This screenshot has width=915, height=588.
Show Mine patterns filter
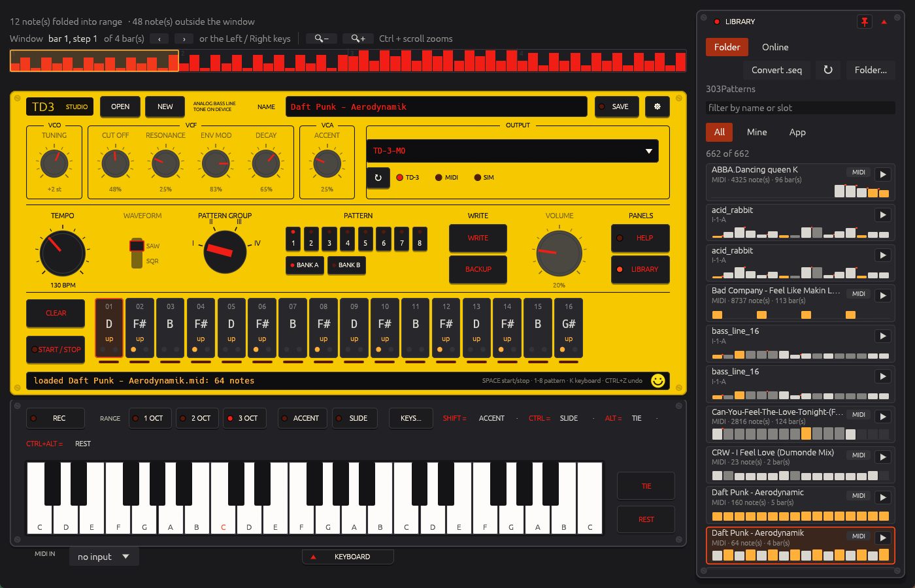[x=757, y=132]
